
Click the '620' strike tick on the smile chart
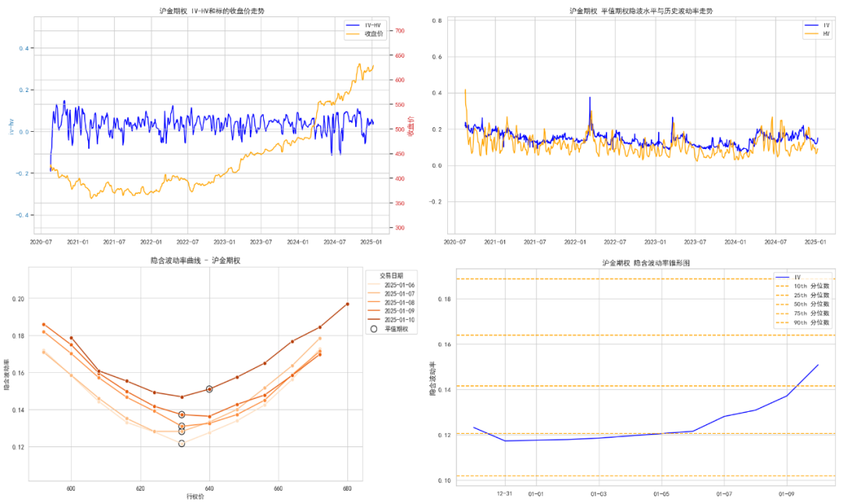[140, 488]
